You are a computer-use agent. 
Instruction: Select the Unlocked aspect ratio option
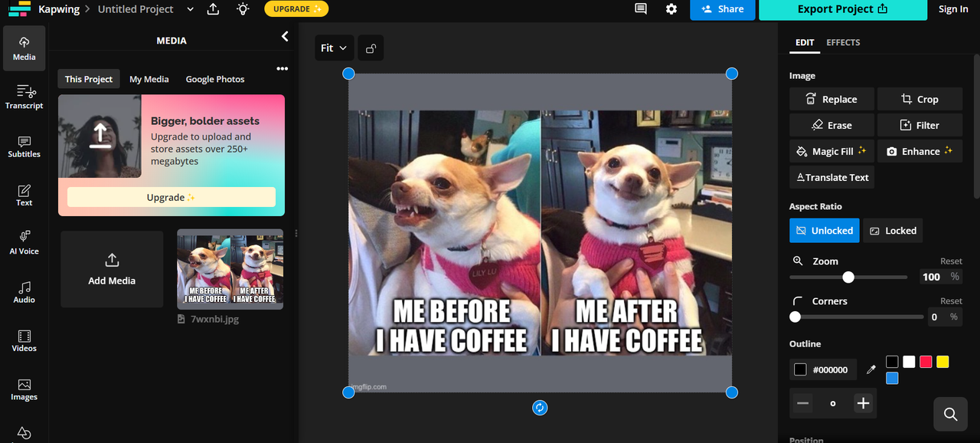[825, 231]
